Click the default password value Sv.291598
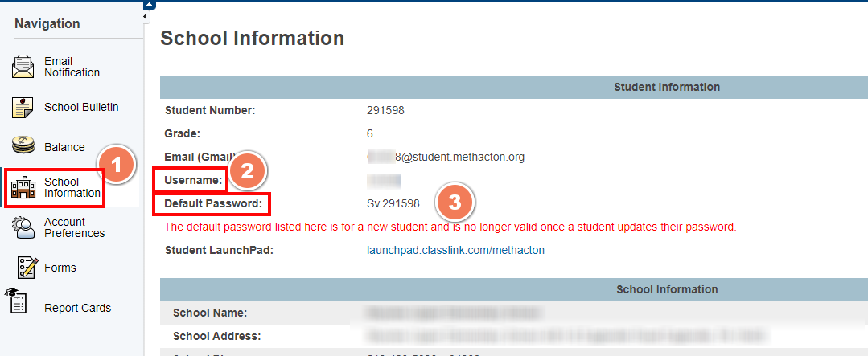 [x=393, y=203]
